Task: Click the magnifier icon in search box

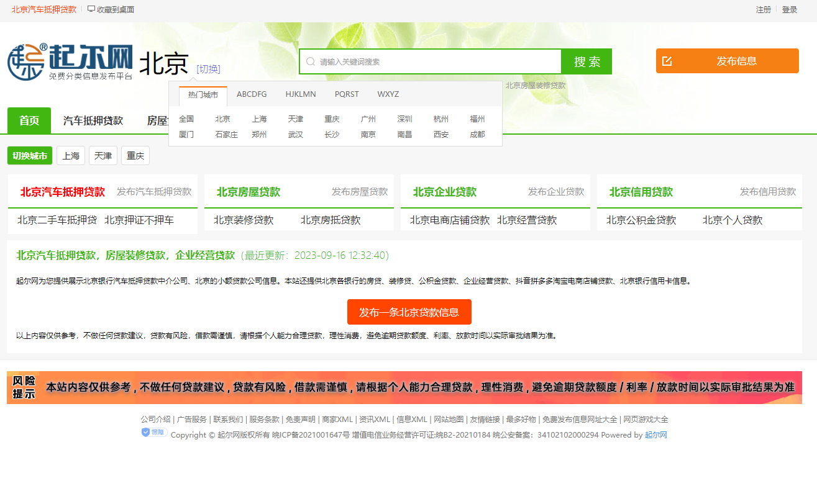Action: tap(311, 61)
